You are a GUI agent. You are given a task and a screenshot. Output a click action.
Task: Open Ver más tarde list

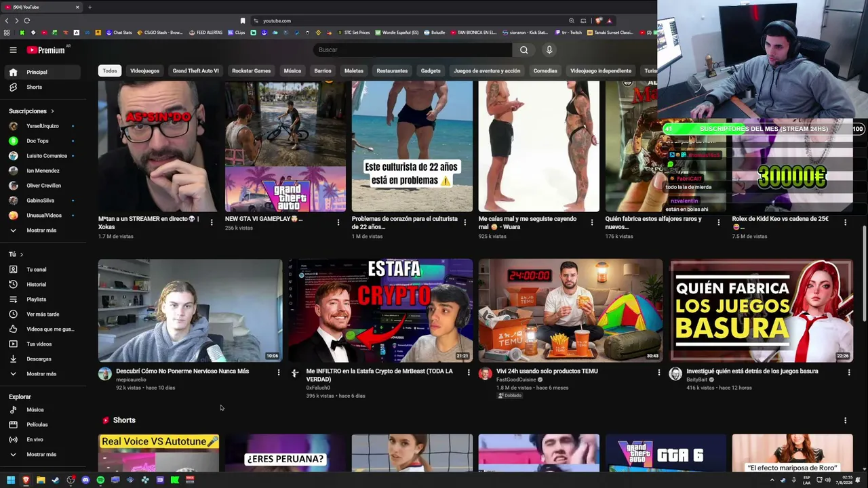click(x=43, y=314)
